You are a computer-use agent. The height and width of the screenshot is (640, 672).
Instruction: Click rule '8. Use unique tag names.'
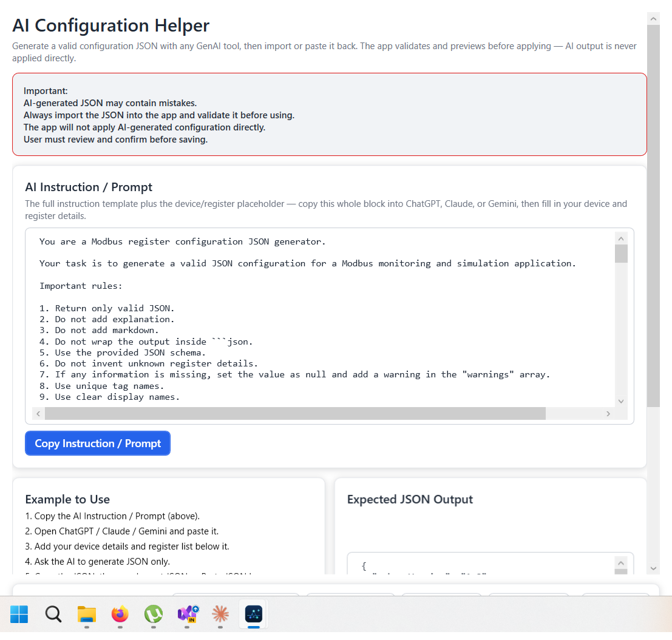point(101,386)
